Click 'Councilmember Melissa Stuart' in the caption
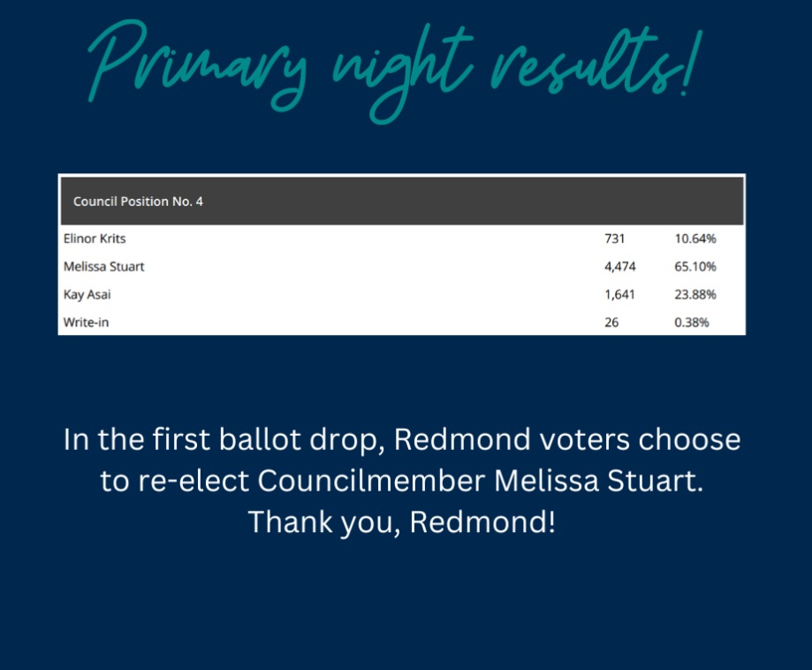812x670 pixels. coord(480,481)
